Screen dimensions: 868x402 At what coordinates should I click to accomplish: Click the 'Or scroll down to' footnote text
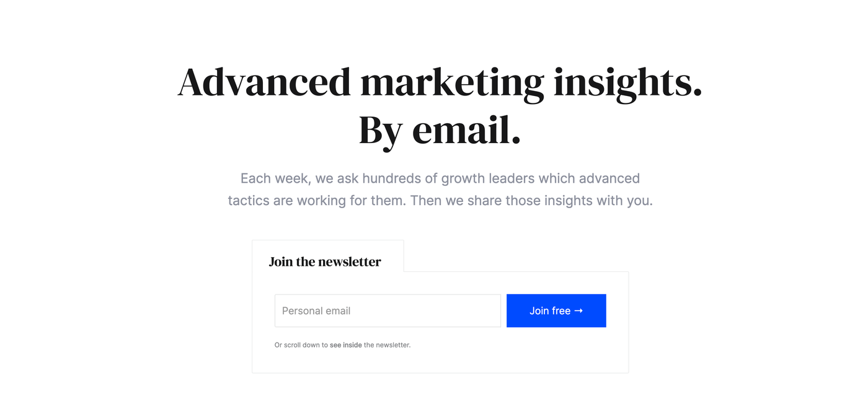301,345
